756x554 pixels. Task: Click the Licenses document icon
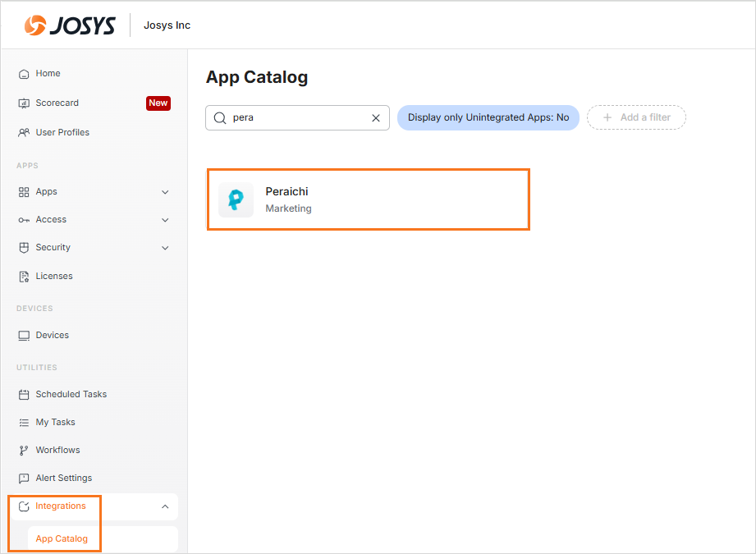[24, 277]
